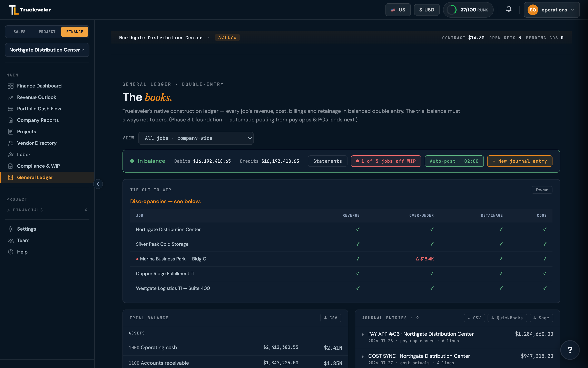Viewport: 588px width, 368px height.
Task: Click the red dot beside Marina Business Park
Action: click(x=137, y=259)
